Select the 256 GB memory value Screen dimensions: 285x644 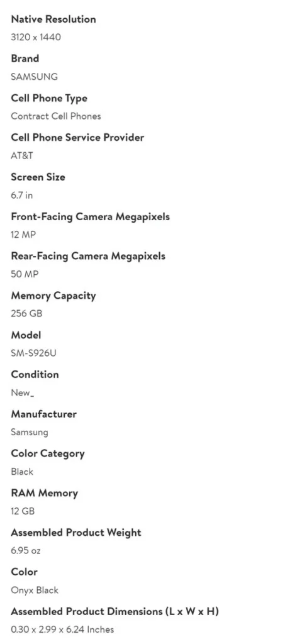tap(26, 313)
